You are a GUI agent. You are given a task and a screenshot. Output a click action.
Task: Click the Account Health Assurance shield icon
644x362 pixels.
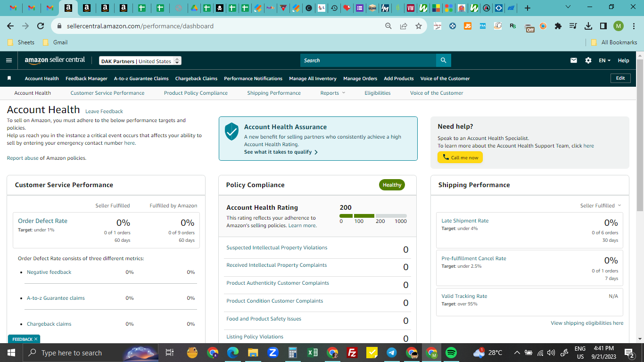[231, 131]
